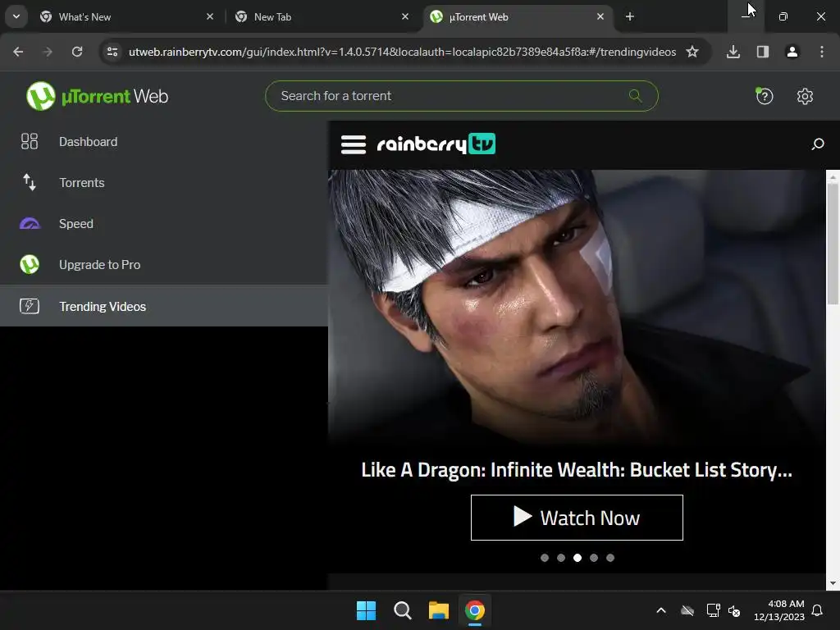Open Windows taskbar search
840x630 pixels.
(x=402, y=610)
